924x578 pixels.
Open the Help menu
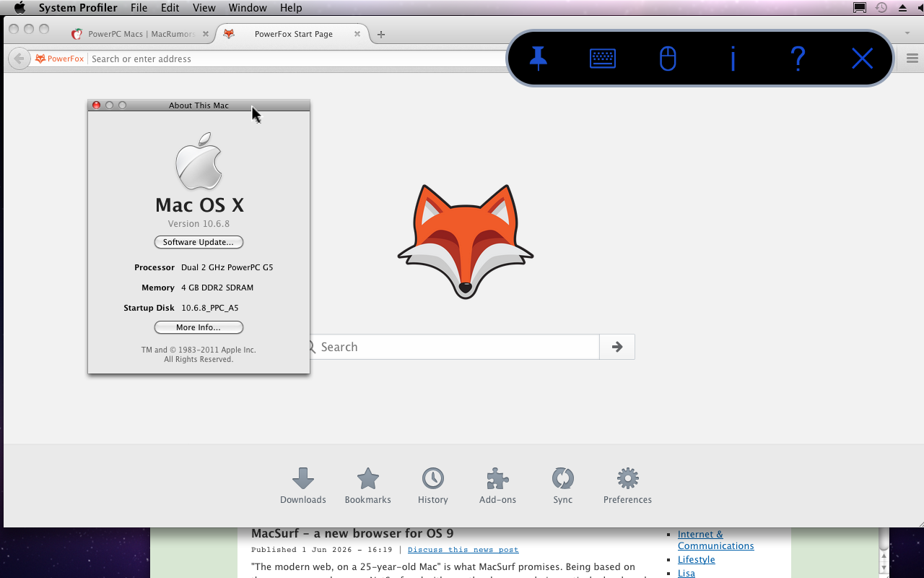point(291,8)
